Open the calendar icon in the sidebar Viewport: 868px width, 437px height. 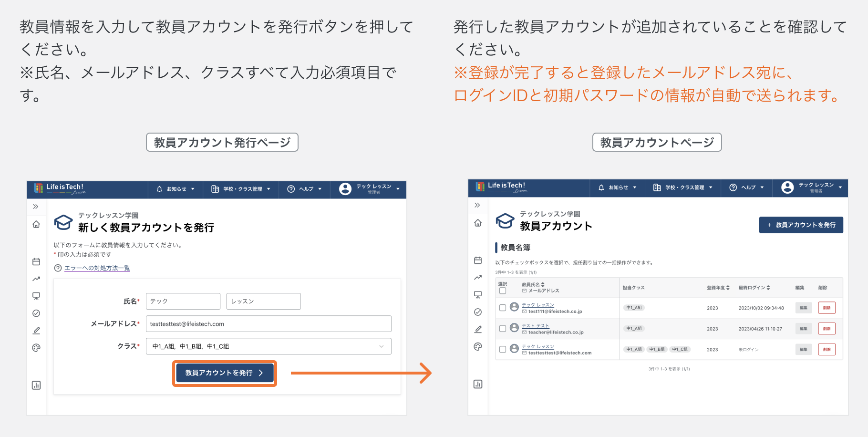coord(36,261)
